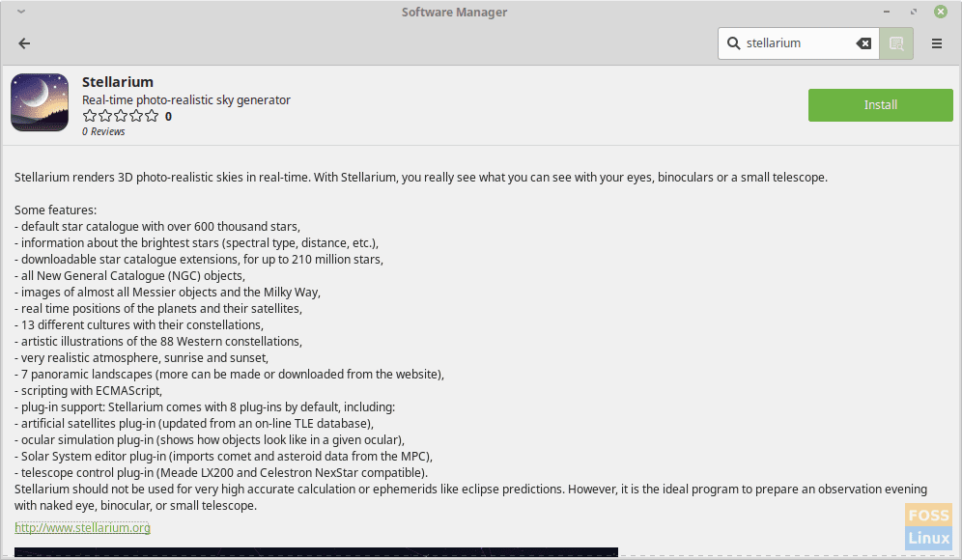Click the telescope control plug-in line
Viewport: 962px width, 560px height.
click(x=221, y=473)
